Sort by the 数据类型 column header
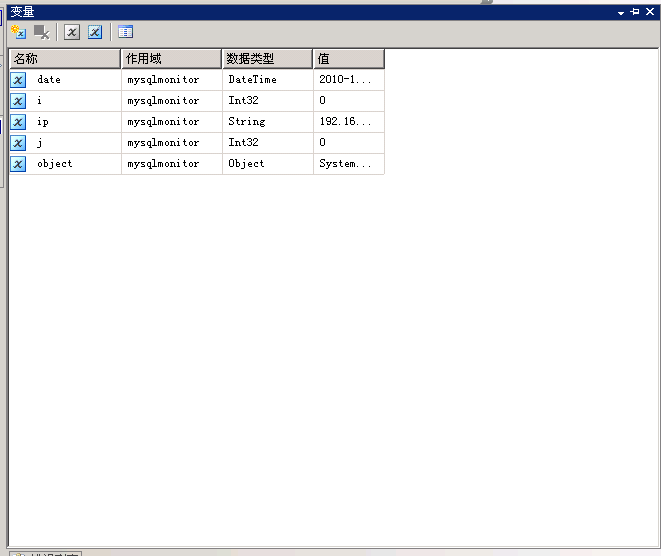This screenshot has width=661, height=556. point(267,59)
